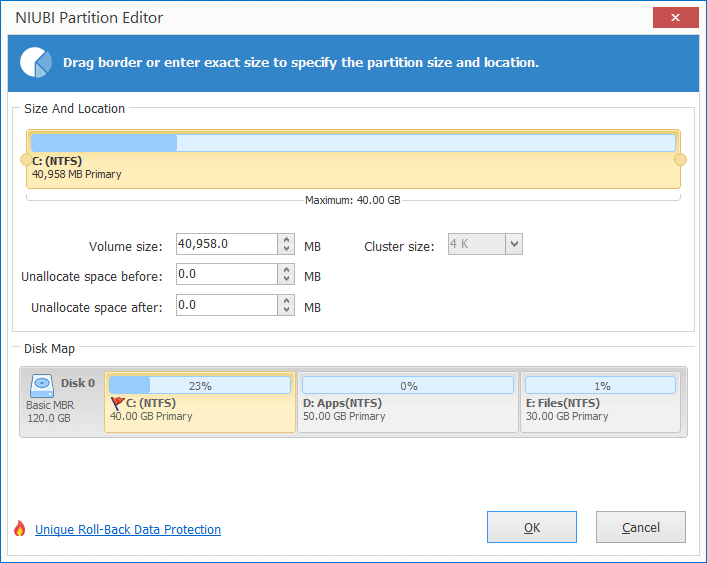Confirm with the OK button
The width and height of the screenshot is (707, 563).
click(x=532, y=527)
